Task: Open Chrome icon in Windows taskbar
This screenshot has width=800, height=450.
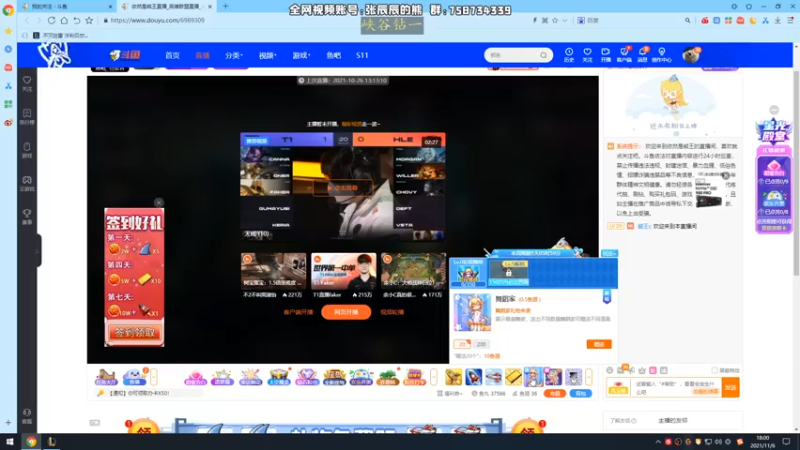Action: point(31,442)
